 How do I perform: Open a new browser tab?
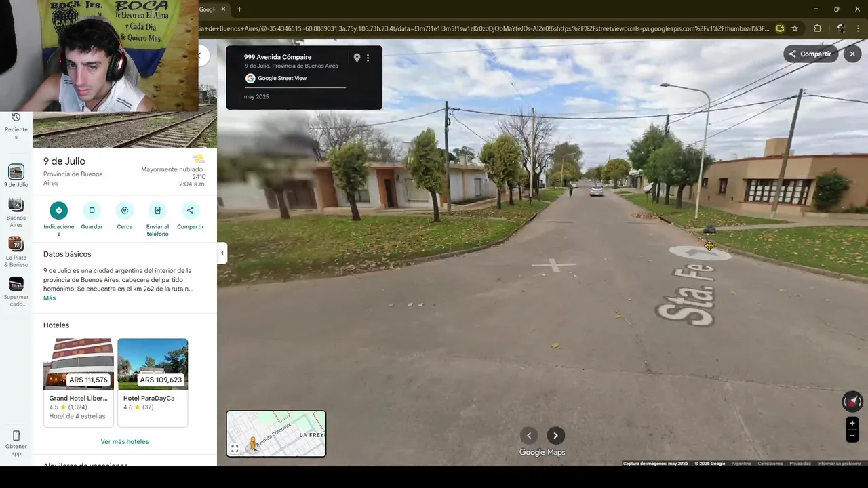click(239, 9)
